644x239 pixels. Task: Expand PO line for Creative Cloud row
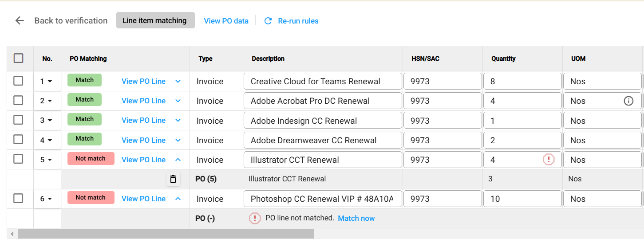pos(178,82)
